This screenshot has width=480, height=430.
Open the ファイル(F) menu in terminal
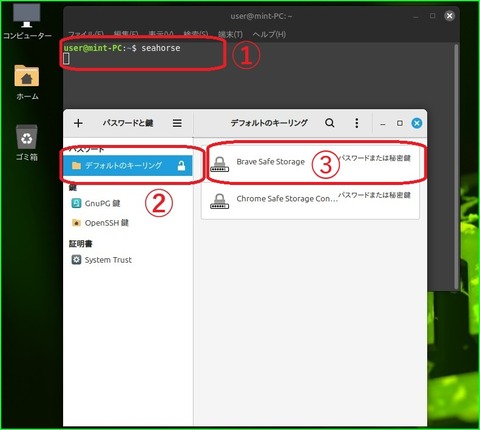[86, 34]
